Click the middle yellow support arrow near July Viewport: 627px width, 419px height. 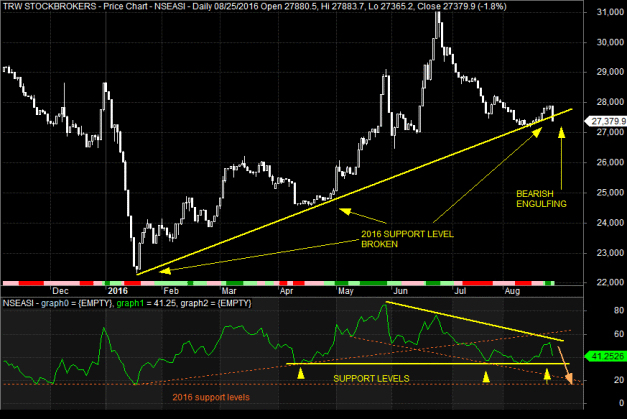coord(486,377)
